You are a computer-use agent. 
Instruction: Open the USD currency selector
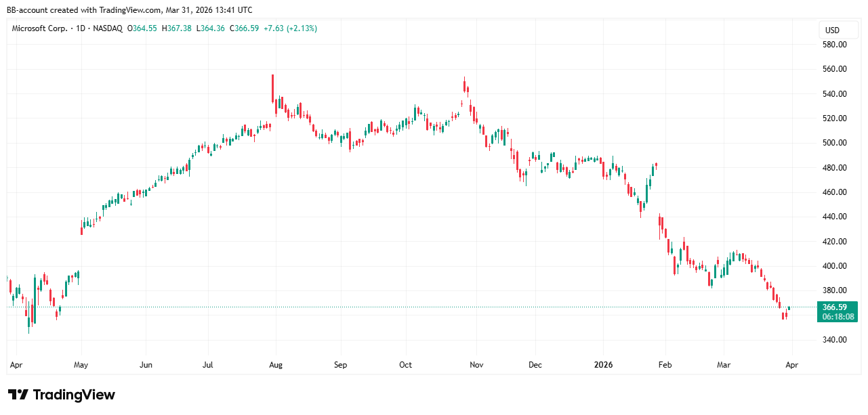[831, 30]
